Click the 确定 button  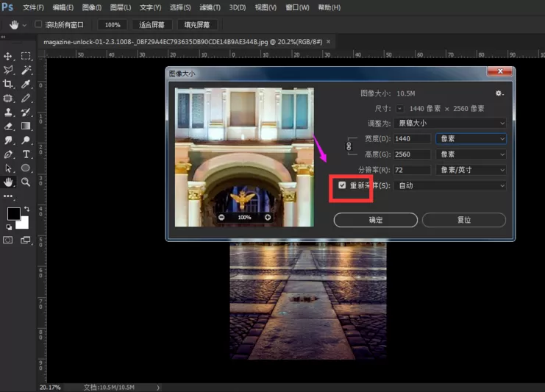(x=375, y=220)
